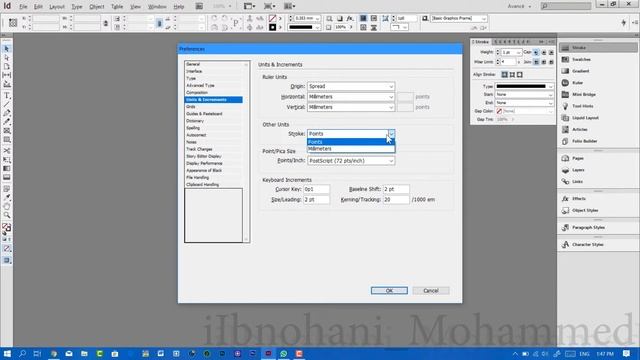640x360 pixels.
Task: Select the Type tool in the toolbox
Action: (7, 96)
